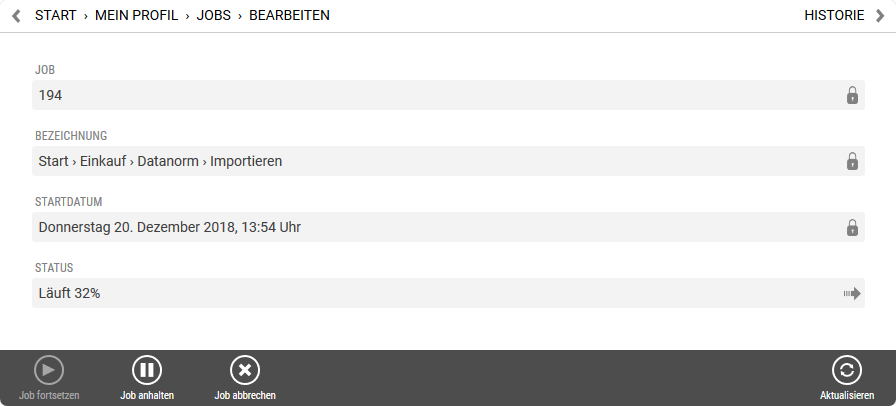Navigate to START breadcrumb
Image resolution: width=896 pixels, height=406 pixels.
point(56,16)
